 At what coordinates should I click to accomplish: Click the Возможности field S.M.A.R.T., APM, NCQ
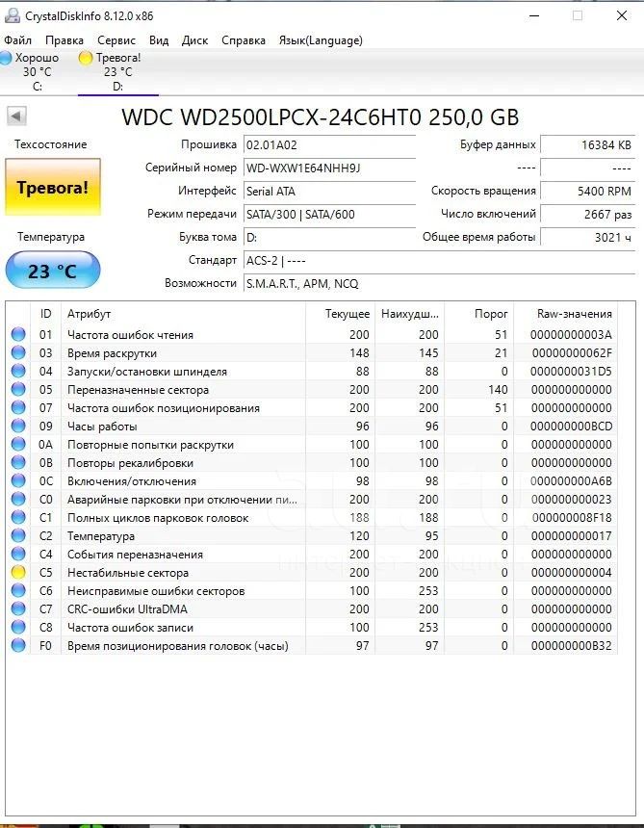pyautogui.click(x=439, y=284)
